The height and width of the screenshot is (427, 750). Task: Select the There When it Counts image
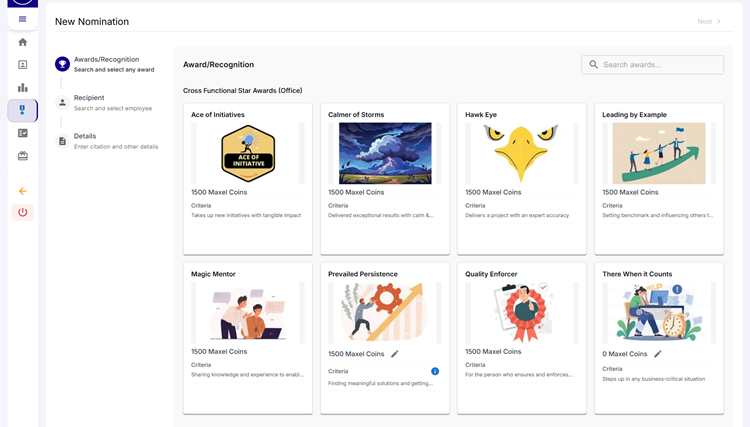click(x=659, y=311)
